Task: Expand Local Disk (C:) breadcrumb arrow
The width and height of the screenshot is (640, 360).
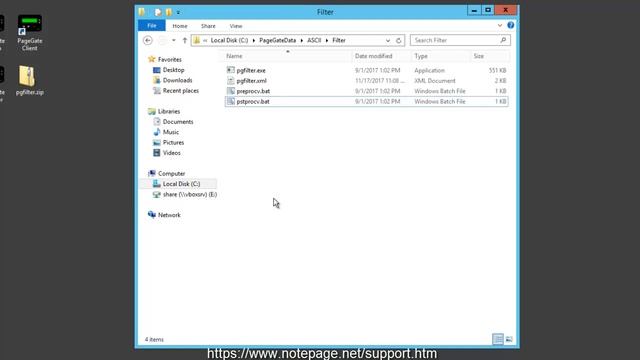Action: pos(254,40)
